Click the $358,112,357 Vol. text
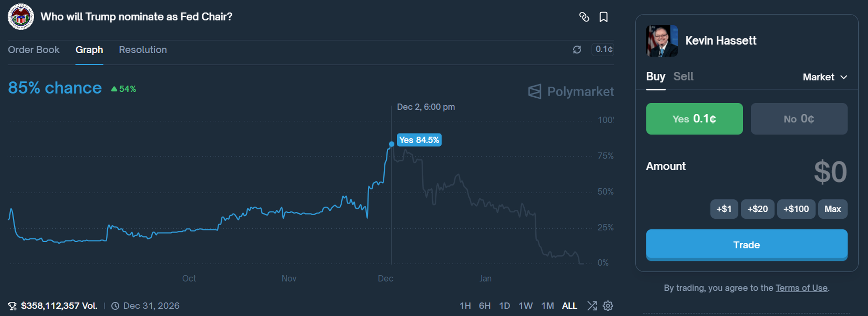 click(59, 306)
